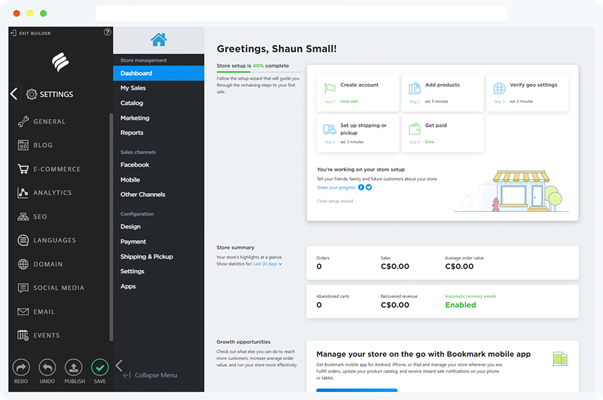This screenshot has width=603, height=400.
Task: Click the 'Average order value' amount
Action: [459, 266]
